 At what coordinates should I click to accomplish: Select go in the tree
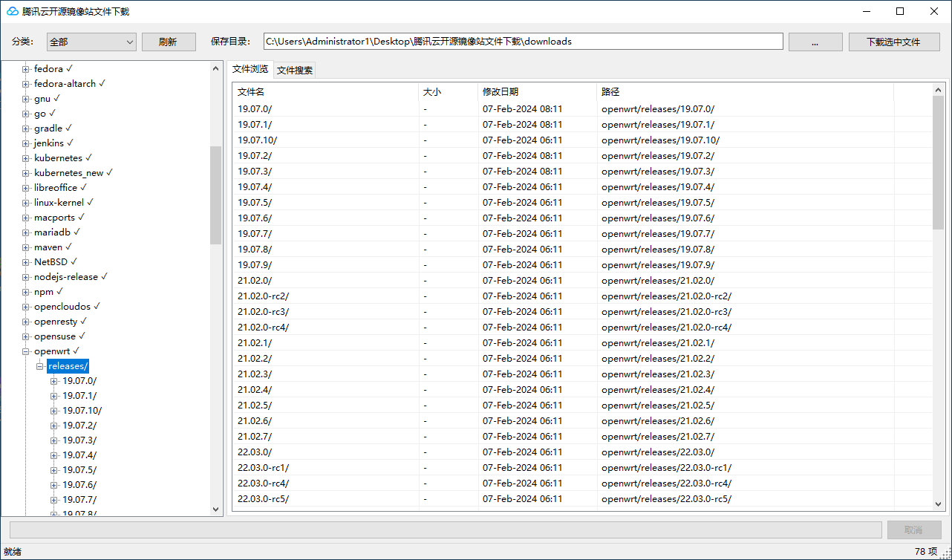45,114
